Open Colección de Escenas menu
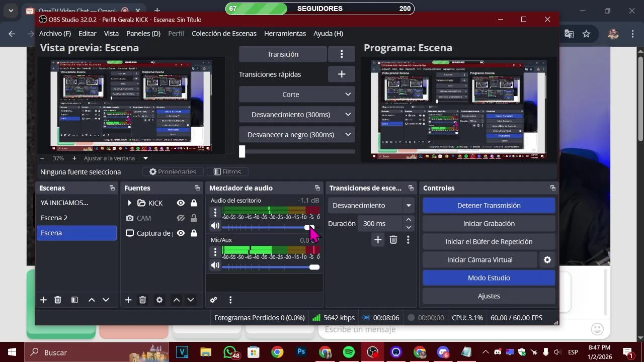 coord(224,33)
